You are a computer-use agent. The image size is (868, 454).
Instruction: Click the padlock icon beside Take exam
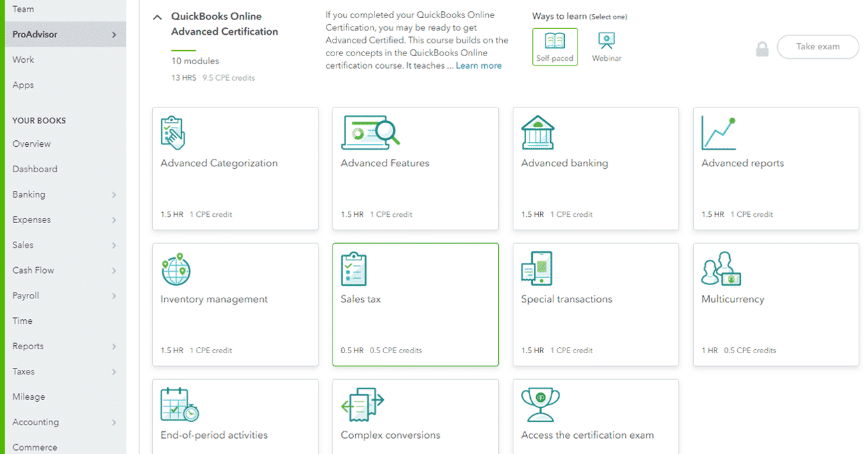point(761,49)
